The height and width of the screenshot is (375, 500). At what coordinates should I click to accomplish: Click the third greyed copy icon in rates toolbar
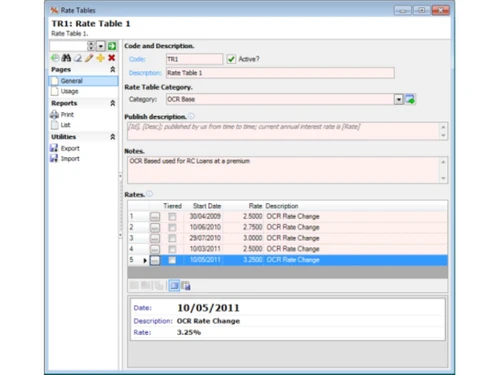159,285
